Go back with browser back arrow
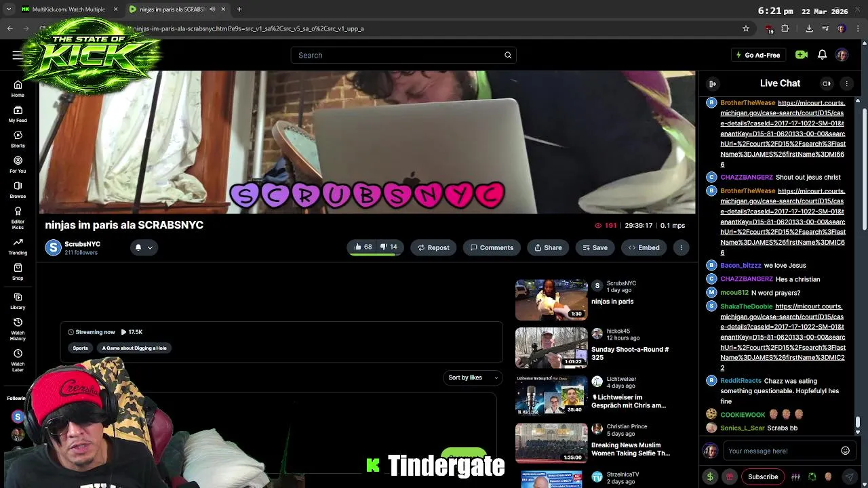The width and height of the screenshot is (868, 488). tap(9, 28)
